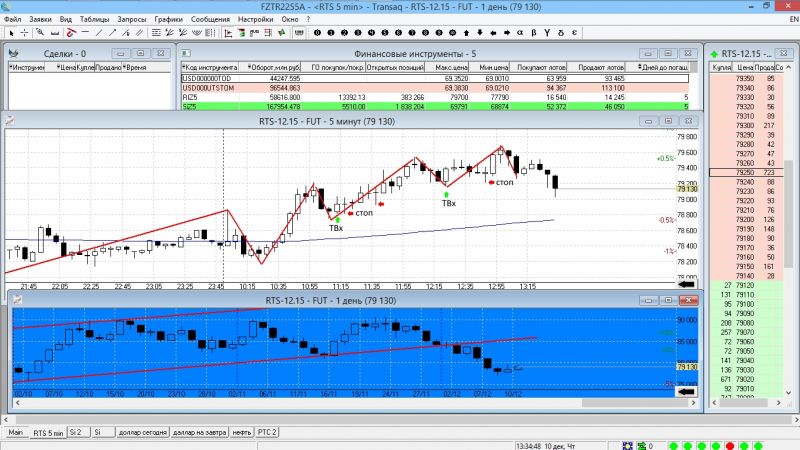Click the numbered circle 0 toolbar icon
The image size is (800, 450).
click(317, 33)
